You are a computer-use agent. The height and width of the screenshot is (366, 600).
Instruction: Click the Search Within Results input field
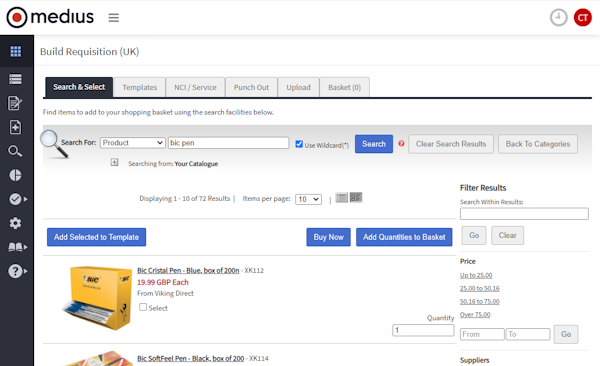[524, 214]
